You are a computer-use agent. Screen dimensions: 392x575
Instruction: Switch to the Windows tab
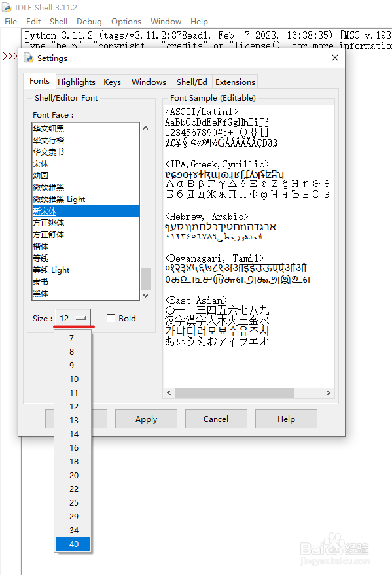(149, 82)
